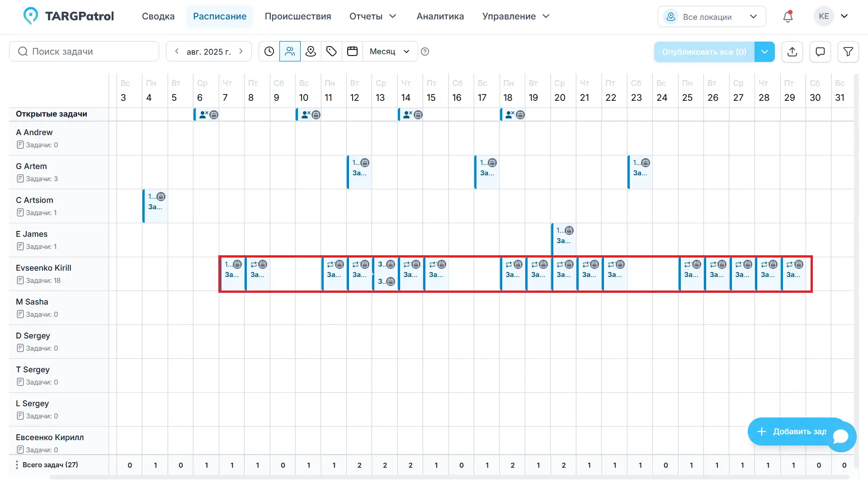Open the Месяц view dropdown
The height and width of the screenshot is (488, 868).
tap(389, 51)
